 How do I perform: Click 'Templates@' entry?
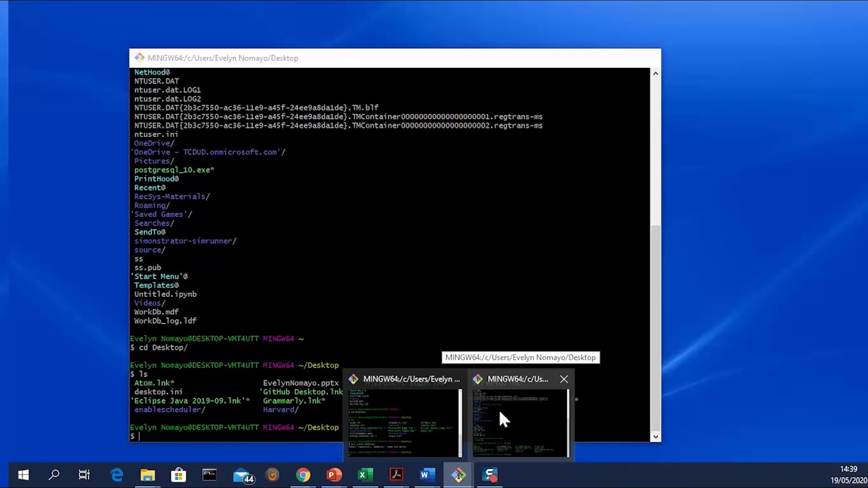[157, 285]
